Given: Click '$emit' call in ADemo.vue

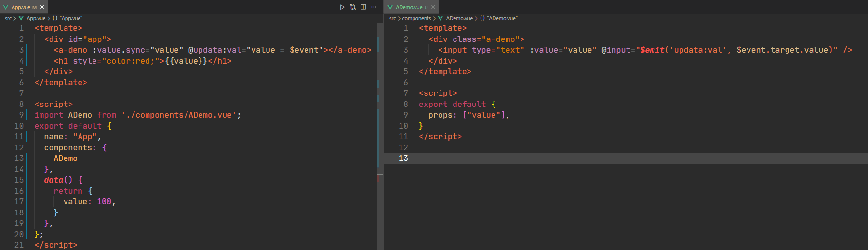Looking at the screenshot, I should coord(653,50).
